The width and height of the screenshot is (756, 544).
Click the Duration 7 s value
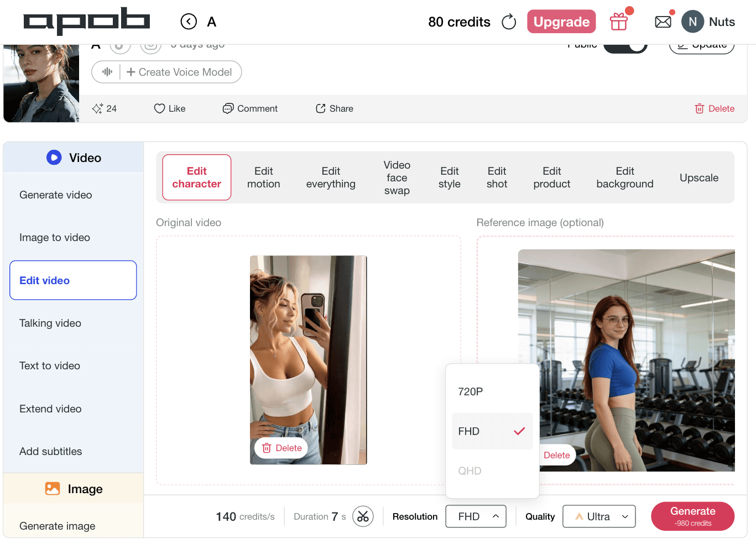click(x=320, y=516)
